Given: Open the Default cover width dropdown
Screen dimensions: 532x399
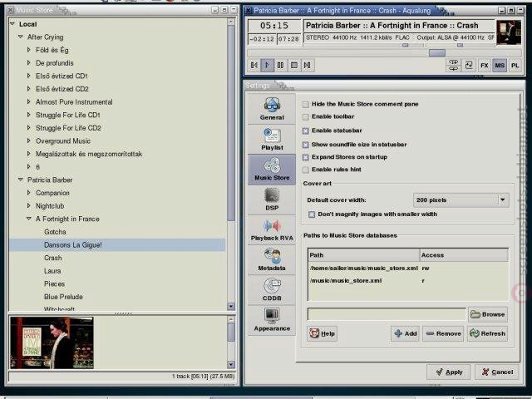Looking at the screenshot, I should 461,199.
